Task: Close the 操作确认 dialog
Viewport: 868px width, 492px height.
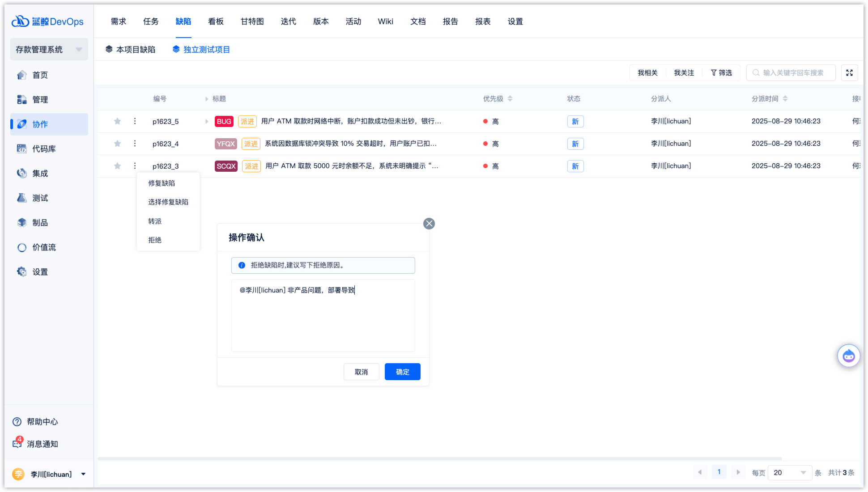Action: (x=429, y=224)
